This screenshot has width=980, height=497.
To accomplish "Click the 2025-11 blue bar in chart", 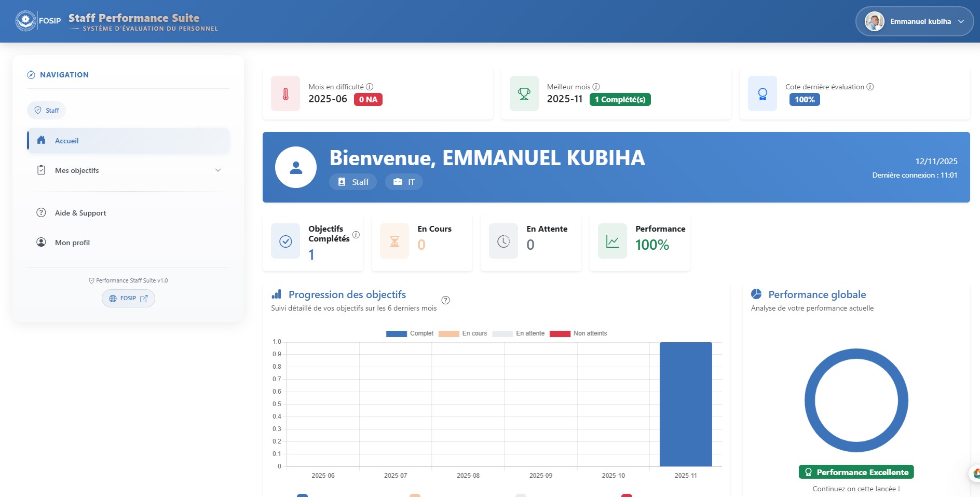I will [x=686, y=404].
